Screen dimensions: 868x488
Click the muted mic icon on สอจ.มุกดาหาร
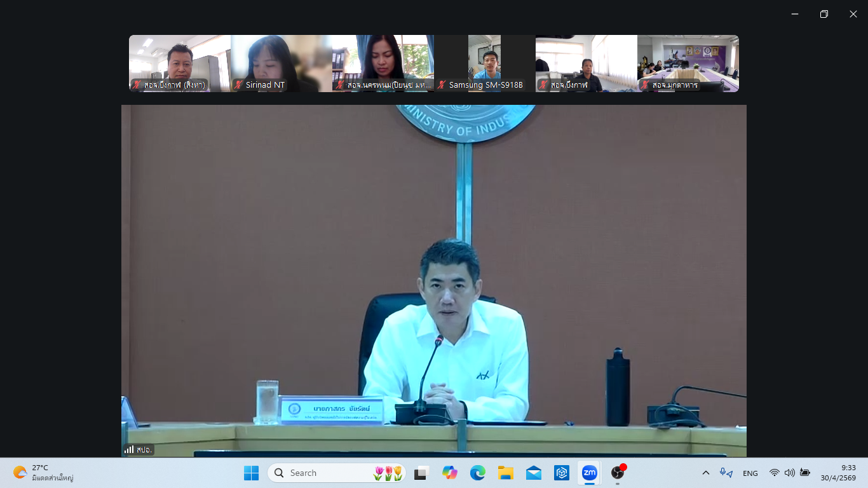[x=645, y=85]
